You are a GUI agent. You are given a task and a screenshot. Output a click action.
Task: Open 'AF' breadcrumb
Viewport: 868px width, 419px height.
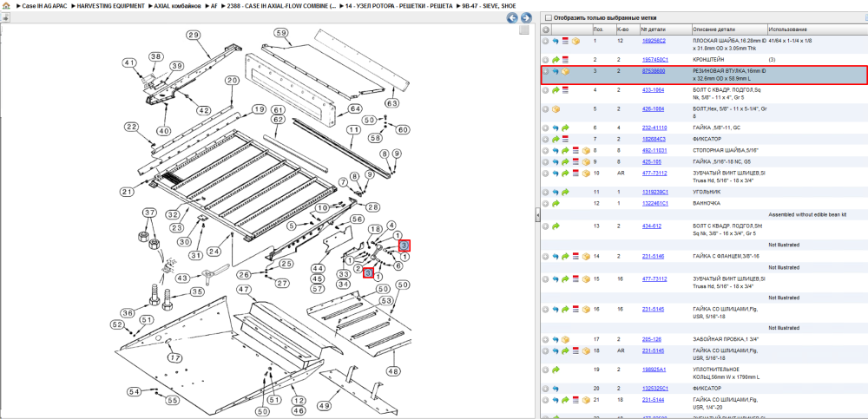click(x=214, y=5)
